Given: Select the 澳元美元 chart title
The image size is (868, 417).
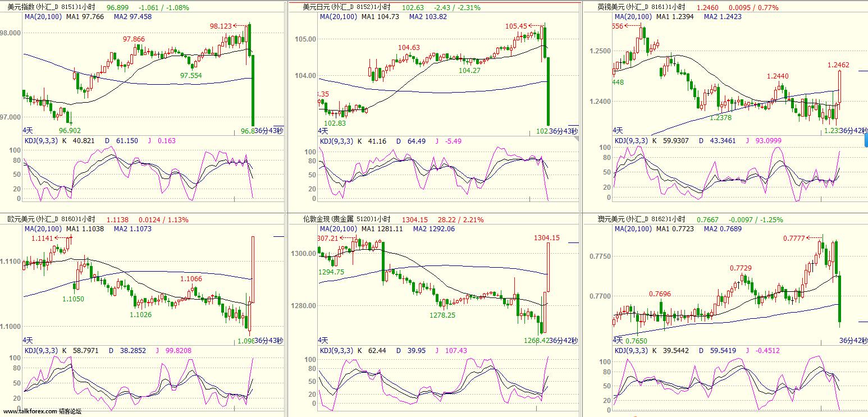Looking at the screenshot, I should coord(641,219).
